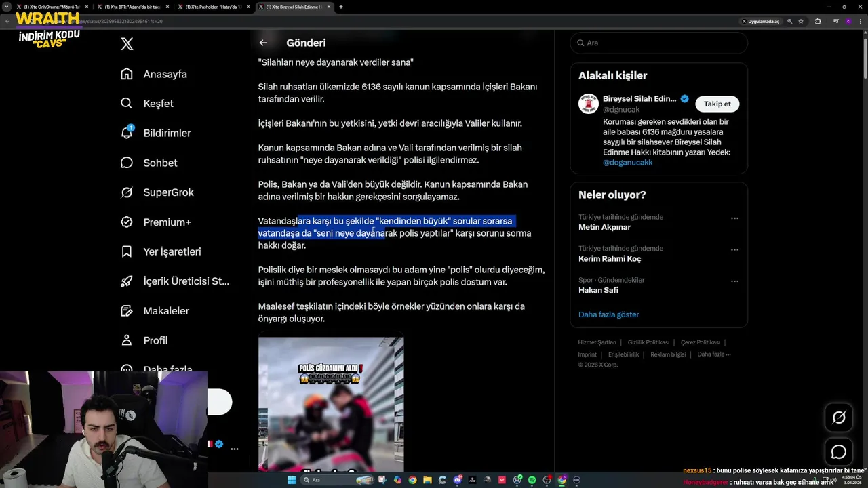Open the floating messages chat button

pos(839,451)
